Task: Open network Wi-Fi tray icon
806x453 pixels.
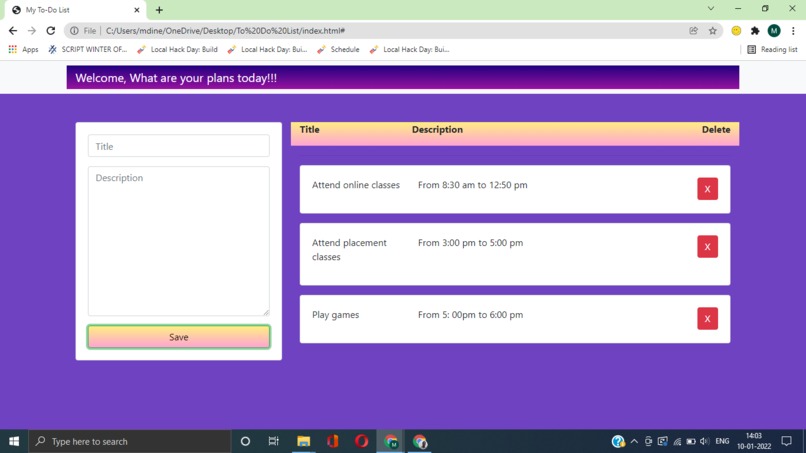Action: pos(677,441)
